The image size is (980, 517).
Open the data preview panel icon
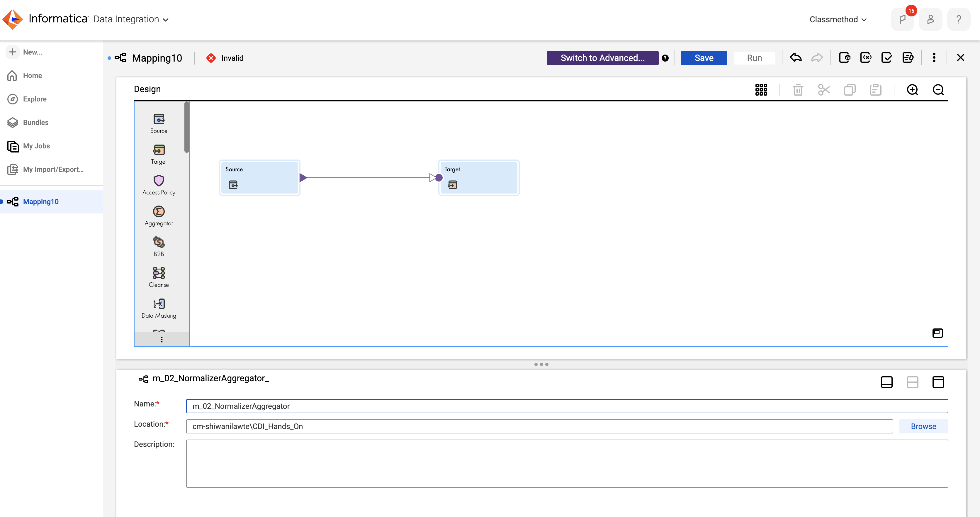908,58
